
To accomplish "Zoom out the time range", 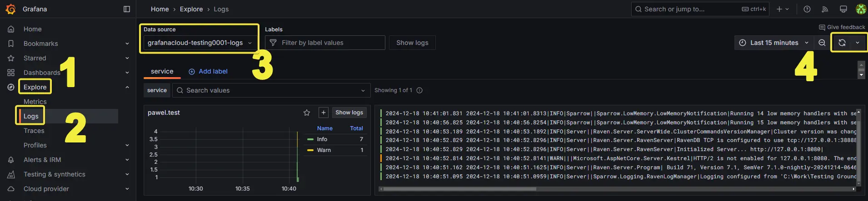I will (x=822, y=43).
